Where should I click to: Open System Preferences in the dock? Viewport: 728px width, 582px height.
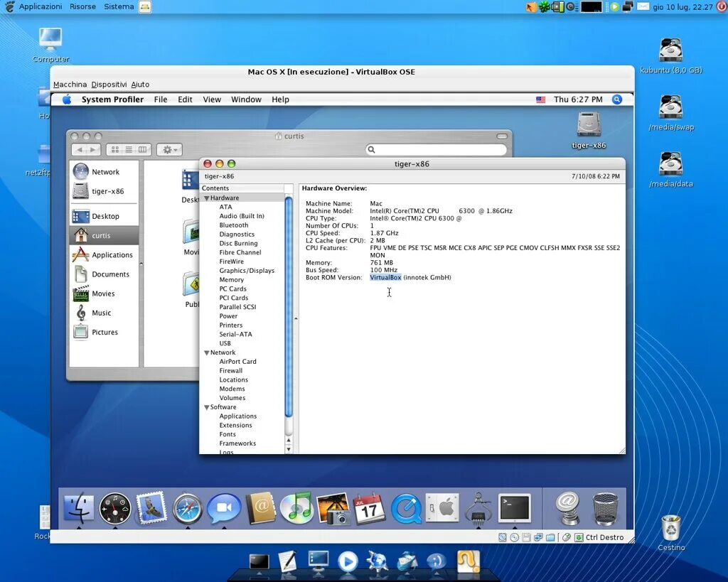coord(442,508)
